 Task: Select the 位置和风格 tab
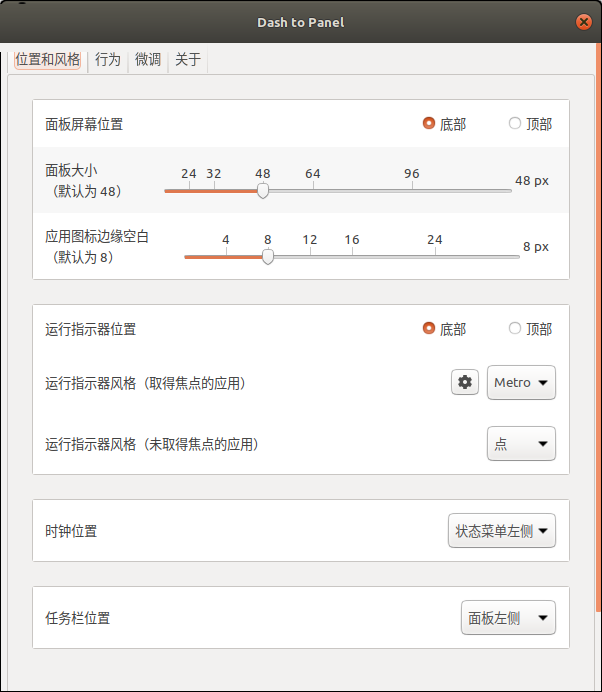[48, 60]
